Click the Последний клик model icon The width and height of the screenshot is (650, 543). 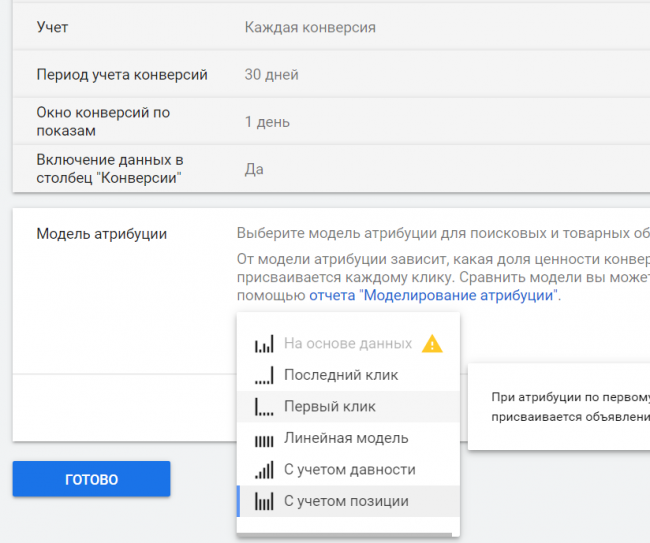pos(264,376)
